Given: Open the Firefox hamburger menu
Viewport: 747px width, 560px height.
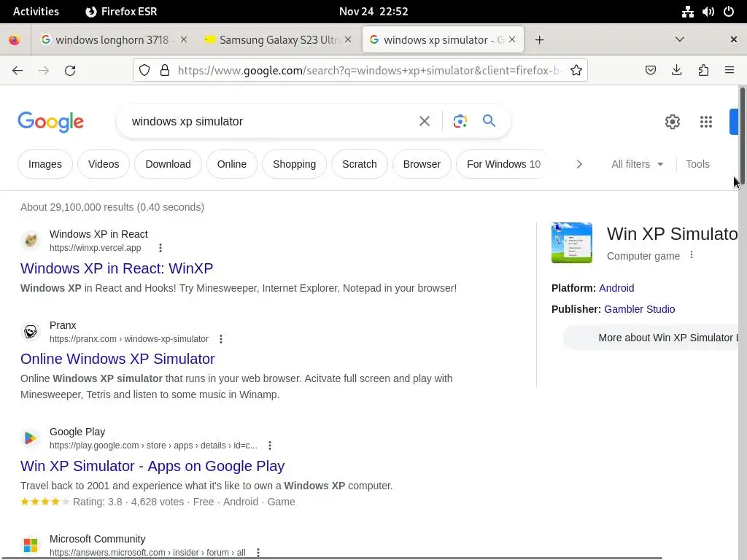Looking at the screenshot, I should pos(729,71).
